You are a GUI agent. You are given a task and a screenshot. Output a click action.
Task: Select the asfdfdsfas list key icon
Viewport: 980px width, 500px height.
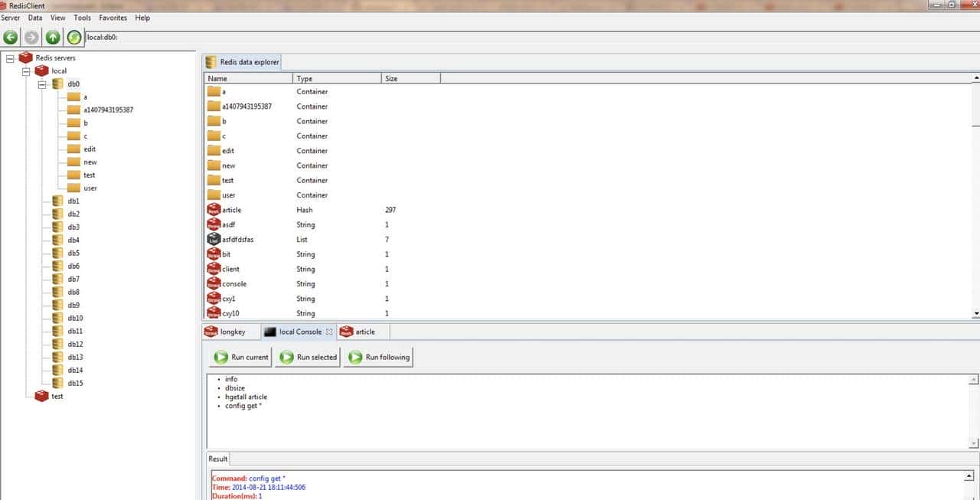[214, 240]
